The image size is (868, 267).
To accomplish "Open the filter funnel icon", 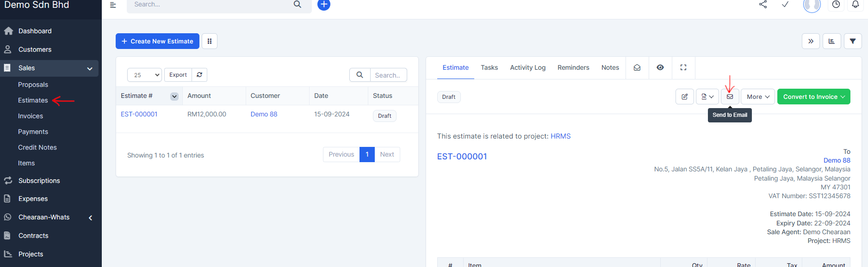I will tap(852, 41).
